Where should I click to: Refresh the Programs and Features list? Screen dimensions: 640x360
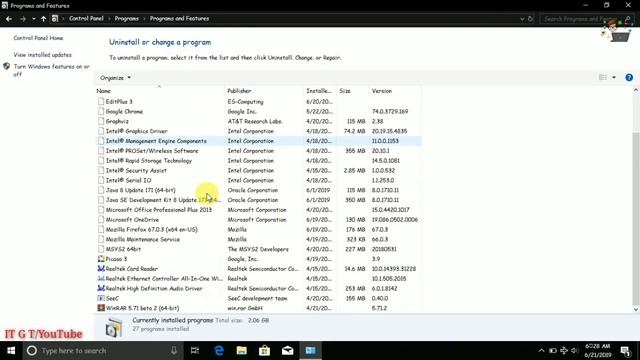(x=530, y=19)
